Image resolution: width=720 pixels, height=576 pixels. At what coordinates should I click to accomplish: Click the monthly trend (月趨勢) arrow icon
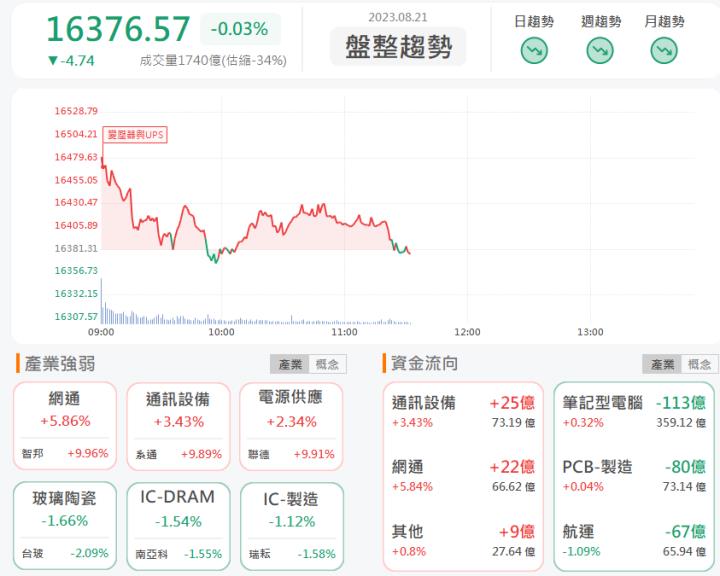[x=664, y=50]
